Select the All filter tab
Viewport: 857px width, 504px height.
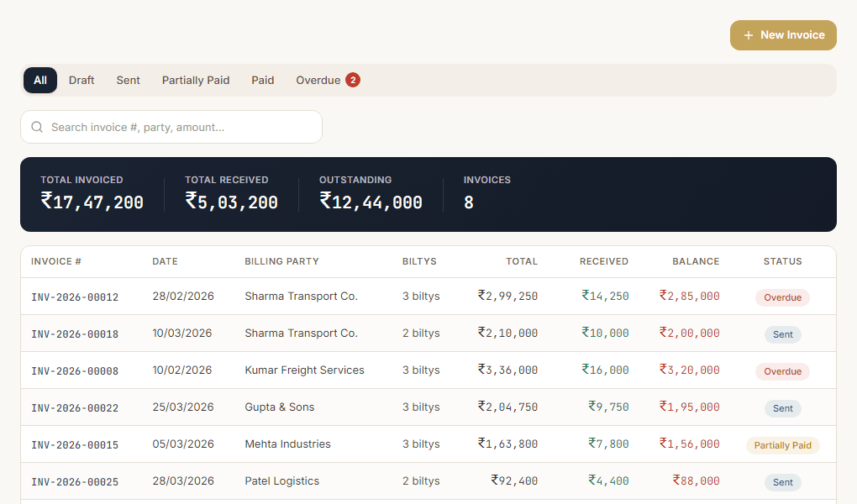coord(40,81)
